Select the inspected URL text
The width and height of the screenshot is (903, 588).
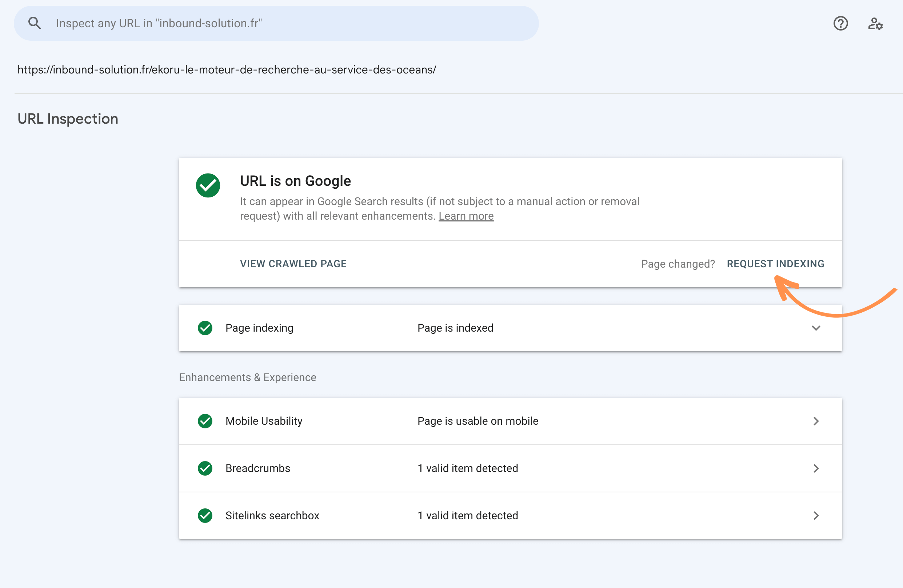point(227,70)
